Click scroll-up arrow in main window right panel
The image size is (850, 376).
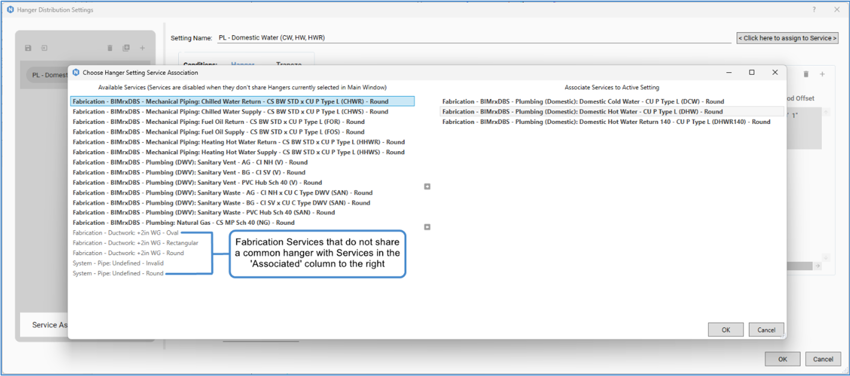pos(826,112)
